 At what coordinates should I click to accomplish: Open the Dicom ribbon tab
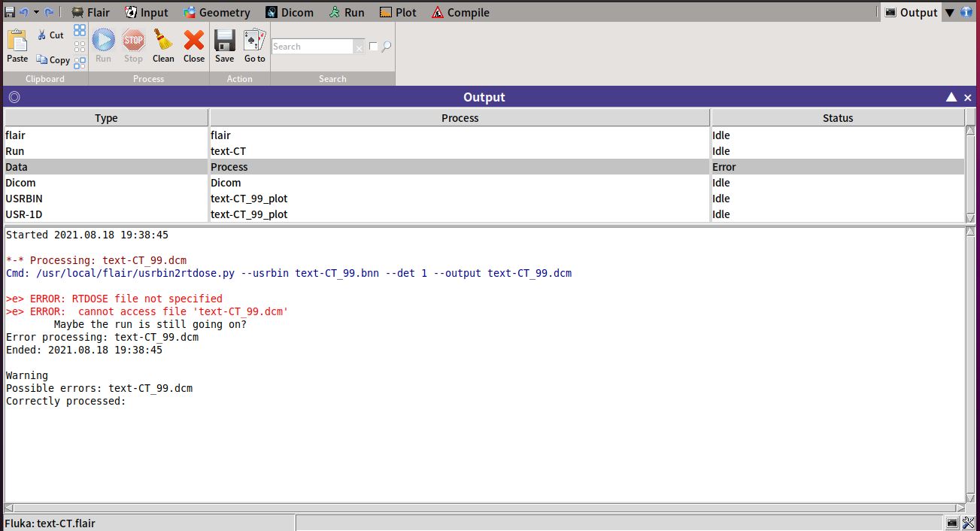[290, 12]
